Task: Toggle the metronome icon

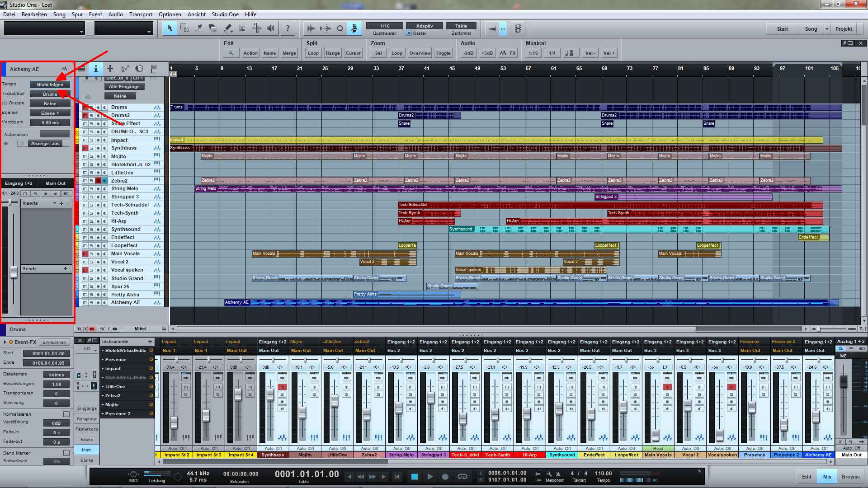Action: tap(558, 474)
